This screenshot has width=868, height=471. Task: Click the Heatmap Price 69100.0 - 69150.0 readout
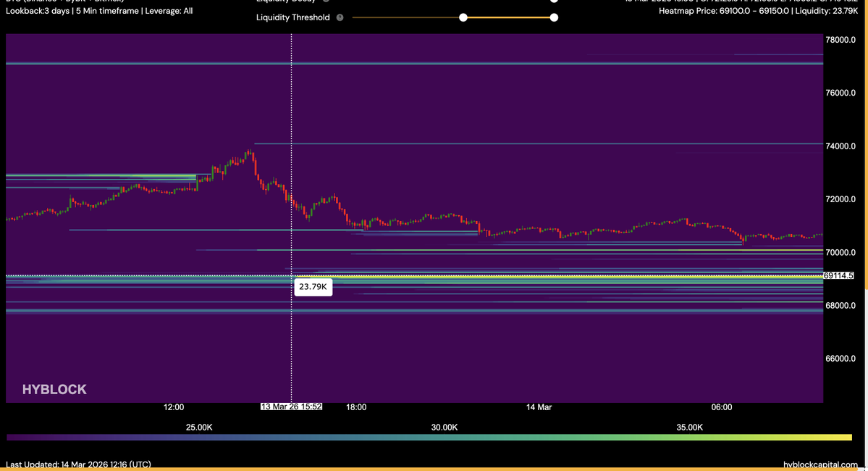click(759, 11)
